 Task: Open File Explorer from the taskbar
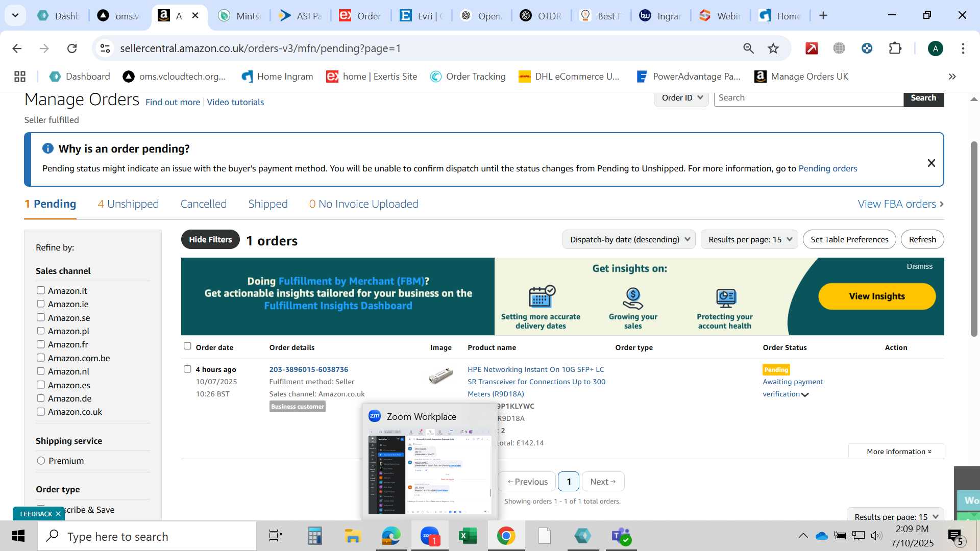pos(353,536)
